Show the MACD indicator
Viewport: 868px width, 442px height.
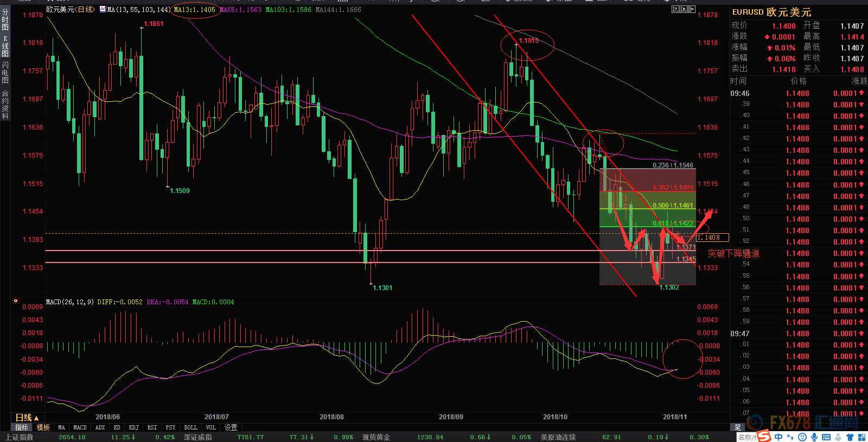pyautogui.click(x=80, y=427)
